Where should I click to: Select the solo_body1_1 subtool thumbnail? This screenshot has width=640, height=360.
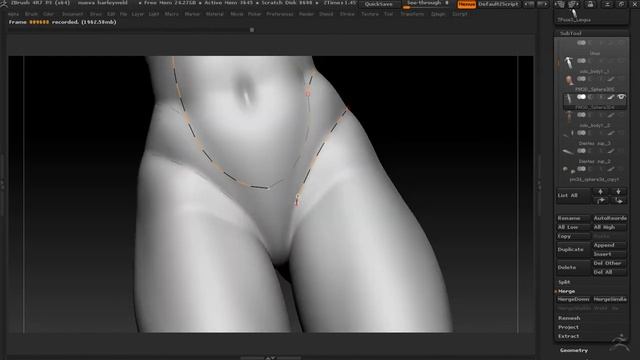(x=569, y=62)
